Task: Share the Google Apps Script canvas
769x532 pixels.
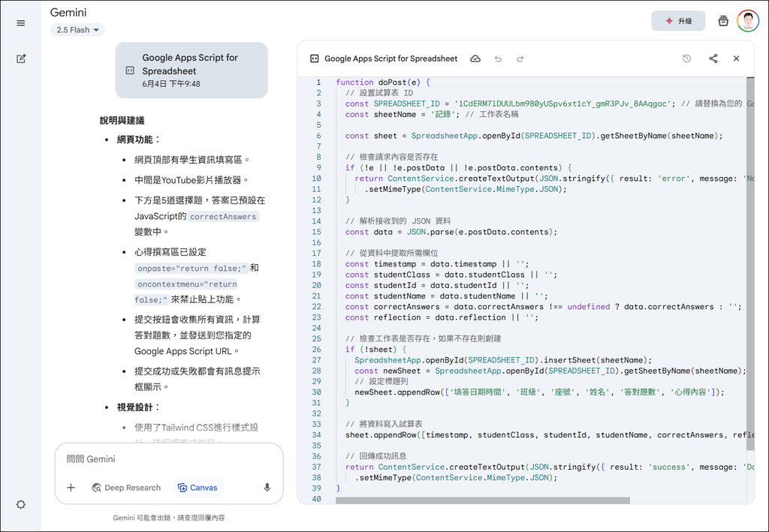Action: [713, 59]
